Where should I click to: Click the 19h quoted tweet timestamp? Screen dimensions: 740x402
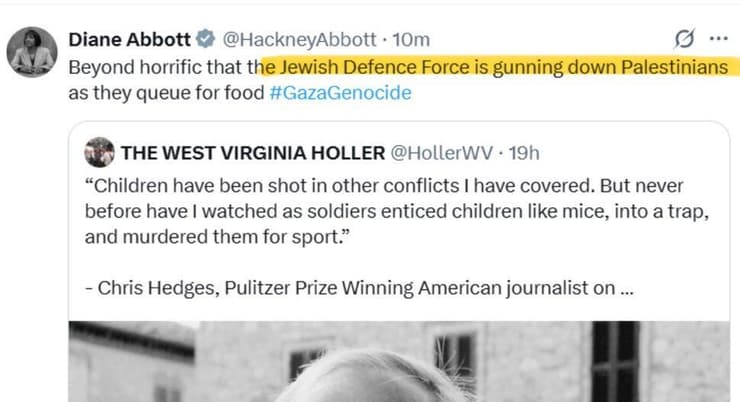point(524,153)
